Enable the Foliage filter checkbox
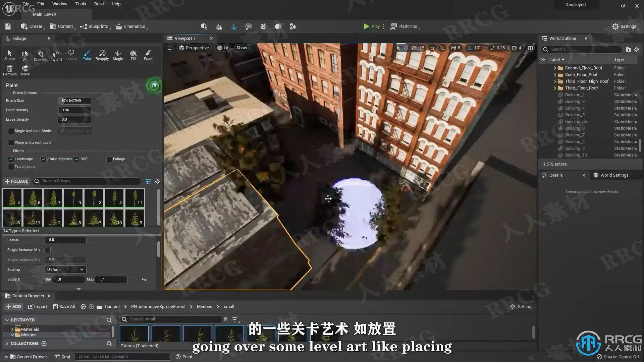 [109, 159]
